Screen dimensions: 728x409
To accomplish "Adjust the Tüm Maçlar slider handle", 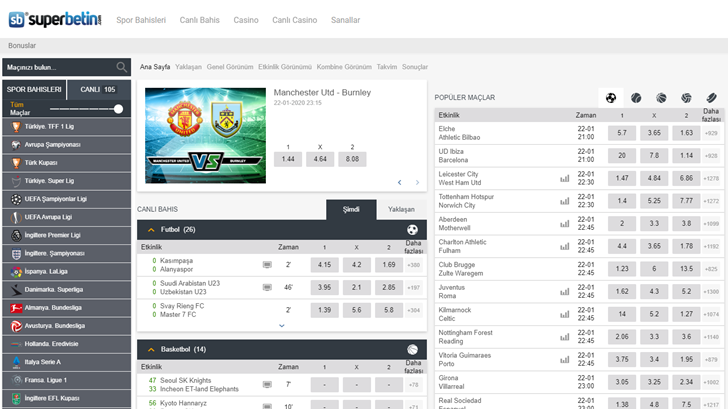I will [x=118, y=109].
